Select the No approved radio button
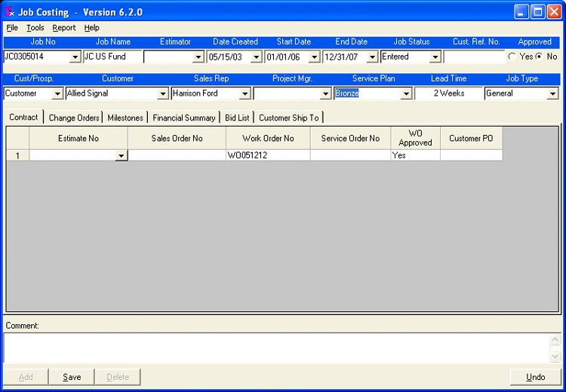Image resolution: width=566 pixels, height=392 pixels. (x=540, y=57)
